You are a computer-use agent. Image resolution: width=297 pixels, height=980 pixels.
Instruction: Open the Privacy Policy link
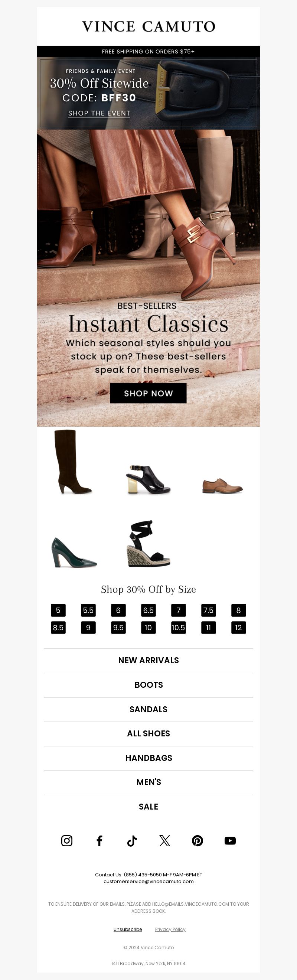pyautogui.click(x=170, y=929)
